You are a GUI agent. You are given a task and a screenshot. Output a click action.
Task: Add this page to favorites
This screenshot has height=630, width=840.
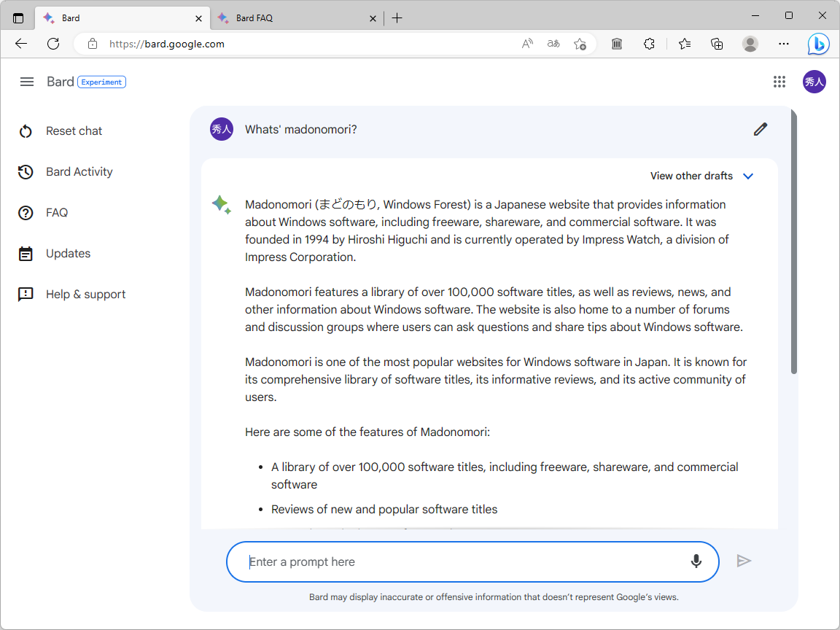(580, 44)
